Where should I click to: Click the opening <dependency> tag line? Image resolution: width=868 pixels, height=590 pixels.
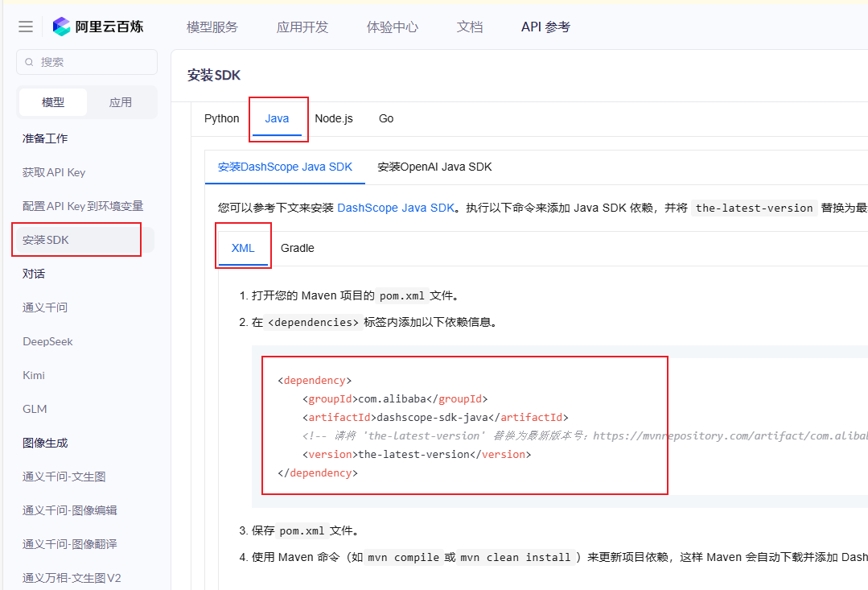[315, 381]
